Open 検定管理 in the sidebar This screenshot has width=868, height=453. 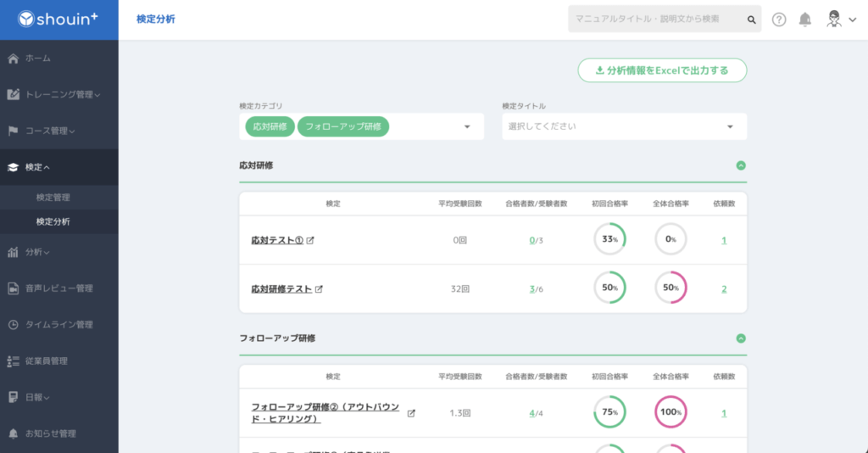click(53, 198)
